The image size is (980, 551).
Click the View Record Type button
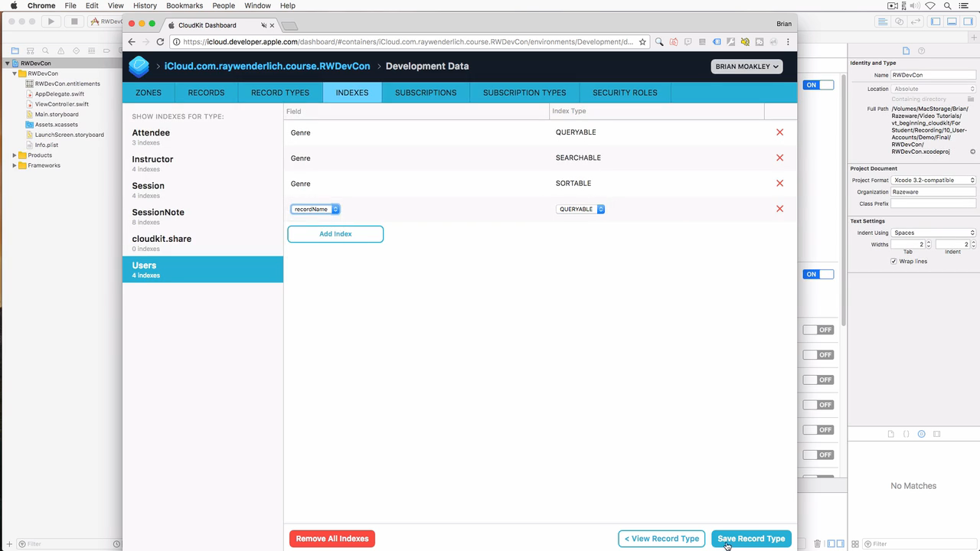click(661, 539)
